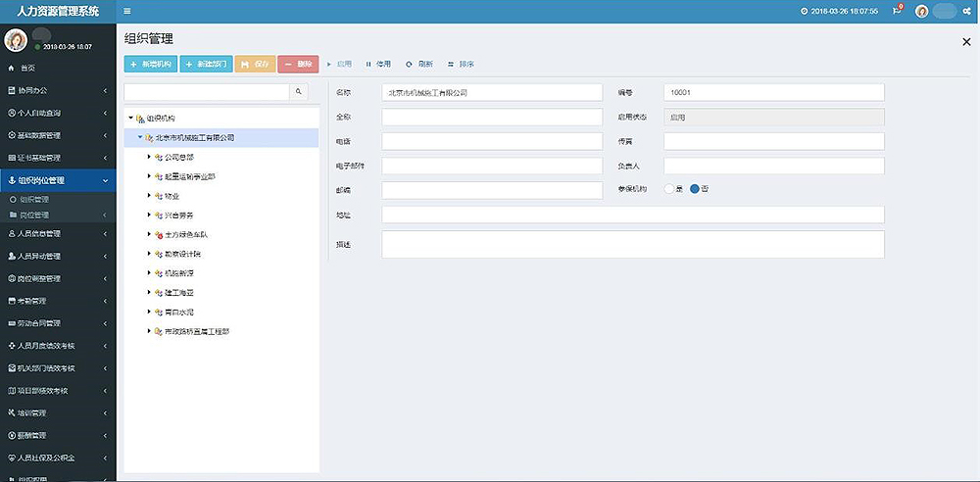Image resolution: width=980 pixels, height=482 pixels.
Task: Expand the 建工海亚 tree node
Action: 149,293
